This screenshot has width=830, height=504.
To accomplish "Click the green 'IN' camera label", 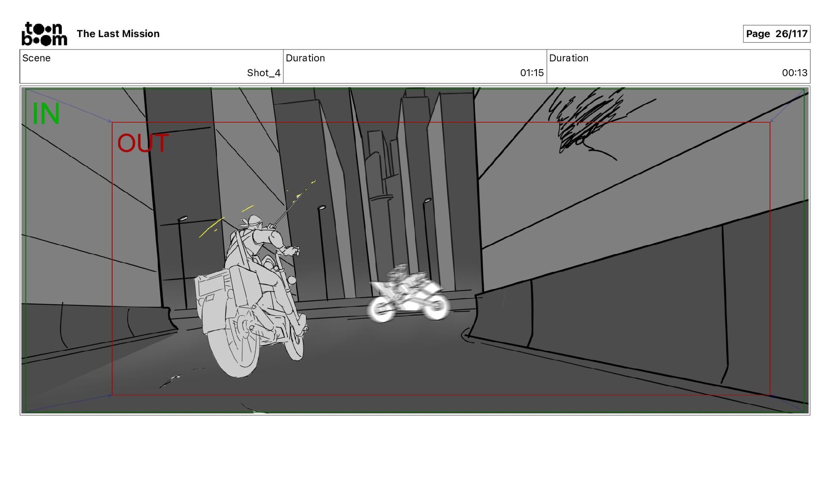I will (46, 114).
